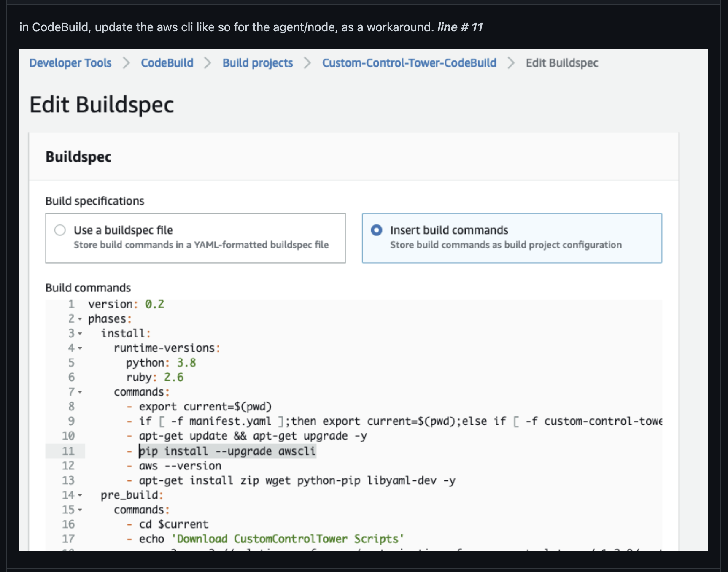Open Custom-Control-Tower-CodeBuild breadcrumb link
This screenshot has width=728, height=572.
click(x=409, y=63)
